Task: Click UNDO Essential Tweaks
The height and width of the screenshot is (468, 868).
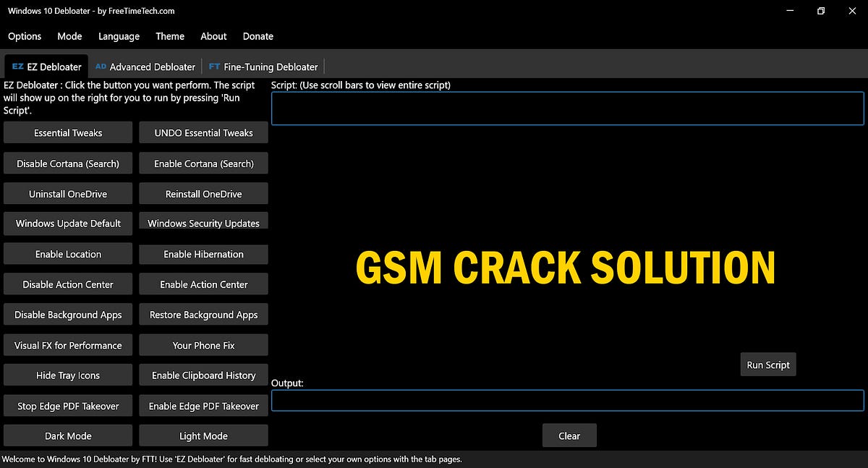Action: pyautogui.click(x=204, y=132)
